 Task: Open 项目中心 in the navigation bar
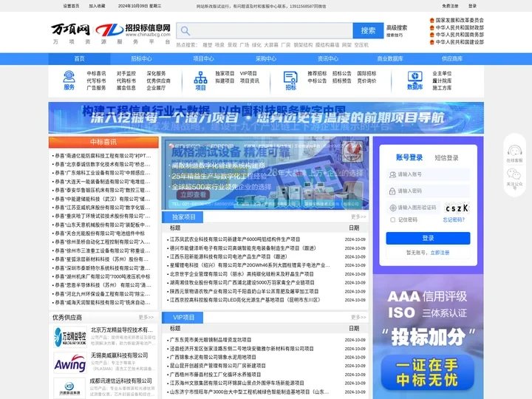point(204,58)
